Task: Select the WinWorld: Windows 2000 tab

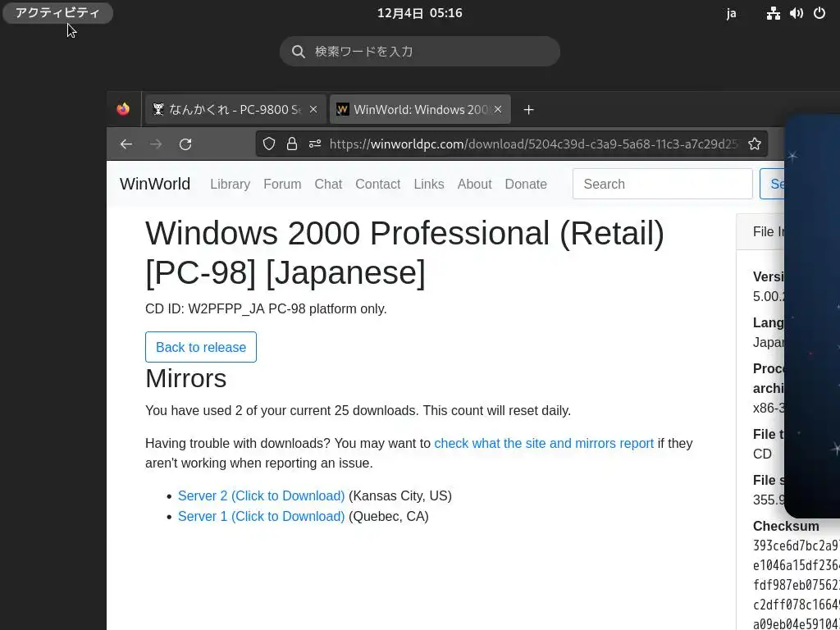Action: click(420, 109)
